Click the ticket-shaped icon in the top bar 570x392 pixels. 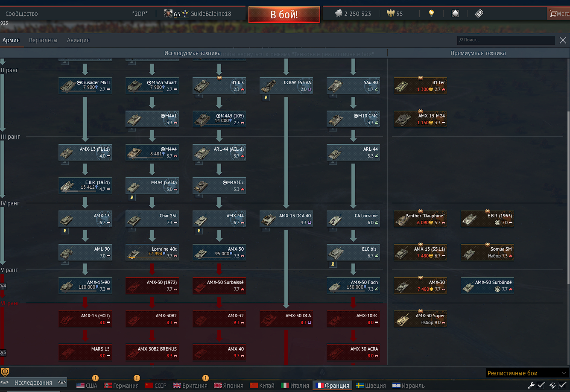479,13
